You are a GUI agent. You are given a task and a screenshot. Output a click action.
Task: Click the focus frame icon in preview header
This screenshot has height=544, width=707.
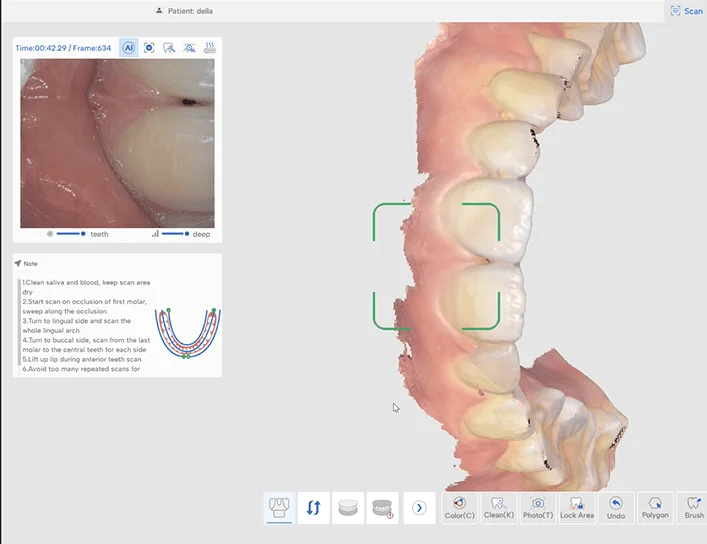click(x=149, y=47)
